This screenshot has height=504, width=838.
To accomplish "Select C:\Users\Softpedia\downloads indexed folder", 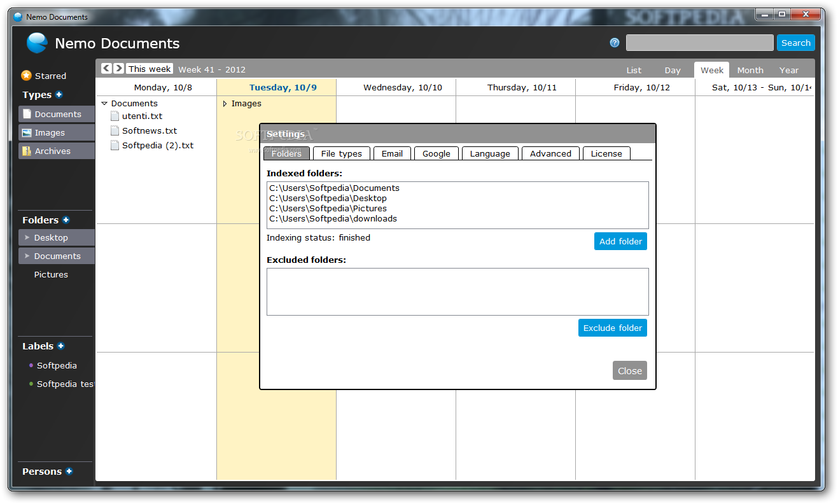I will 333,218.
